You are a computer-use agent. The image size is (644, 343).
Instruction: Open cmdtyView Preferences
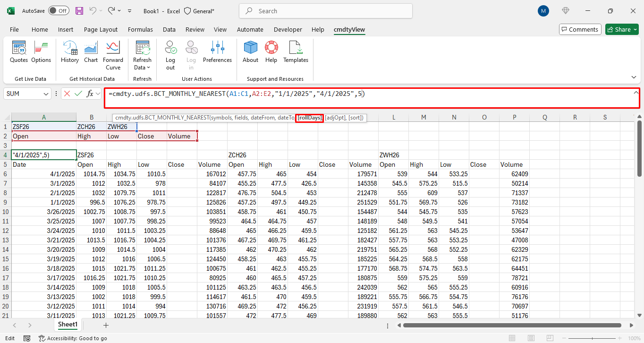point(217,52)
